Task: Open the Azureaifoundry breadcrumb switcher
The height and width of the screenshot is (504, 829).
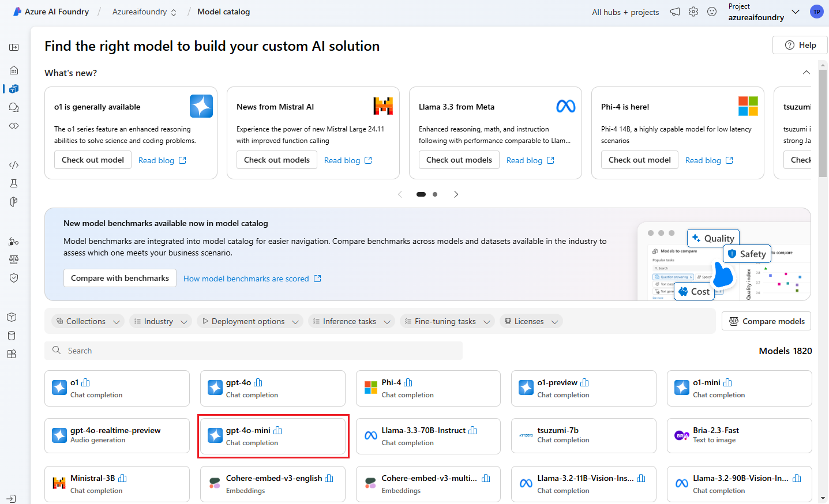Action: pyautogui.click(x=144, y=12)
